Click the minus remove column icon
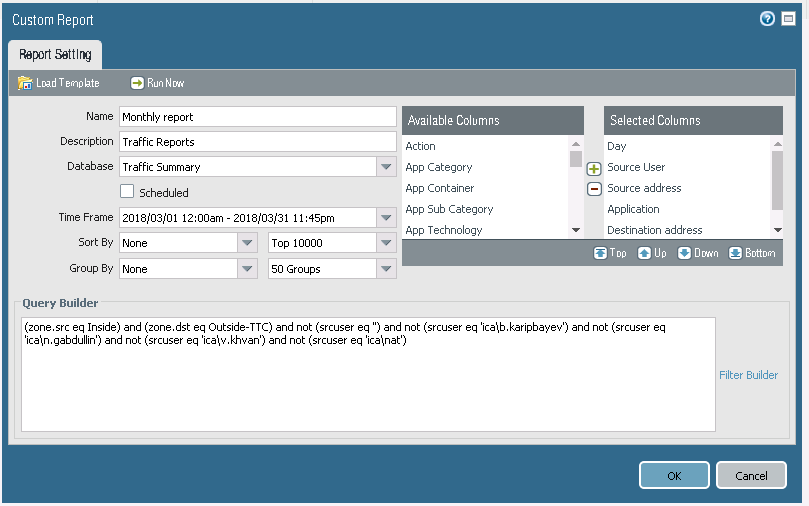 click(593, 189)
